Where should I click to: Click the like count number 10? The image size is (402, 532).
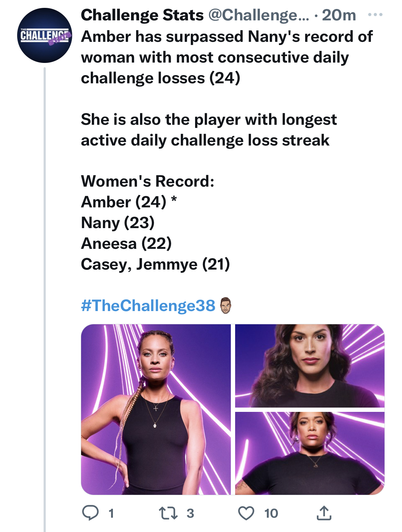(271, 513)
